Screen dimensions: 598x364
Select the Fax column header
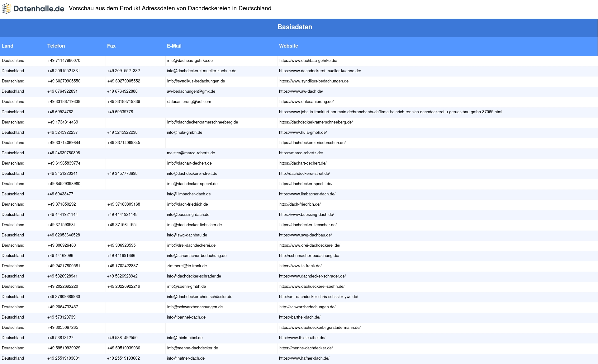coord(111,46)
